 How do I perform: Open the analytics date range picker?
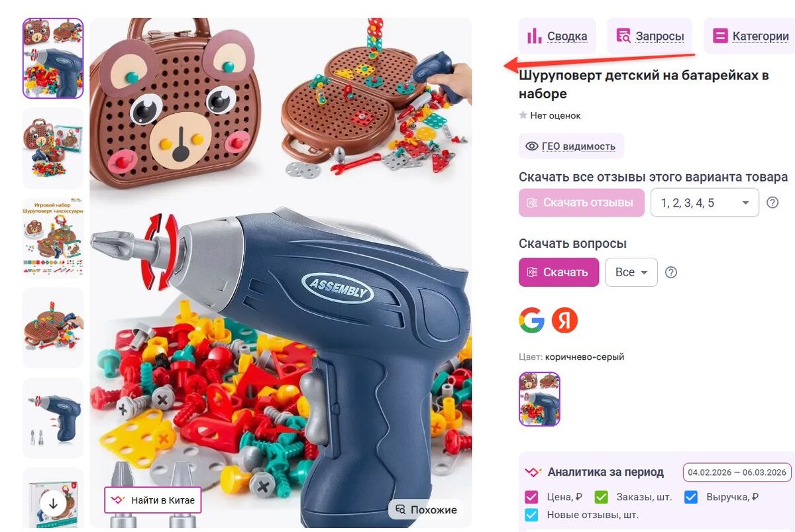tap(737, 472)
